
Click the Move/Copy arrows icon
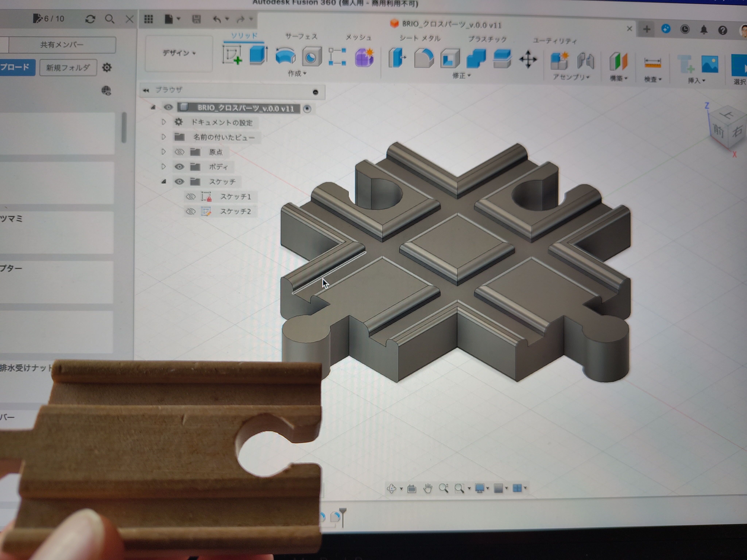528,60
